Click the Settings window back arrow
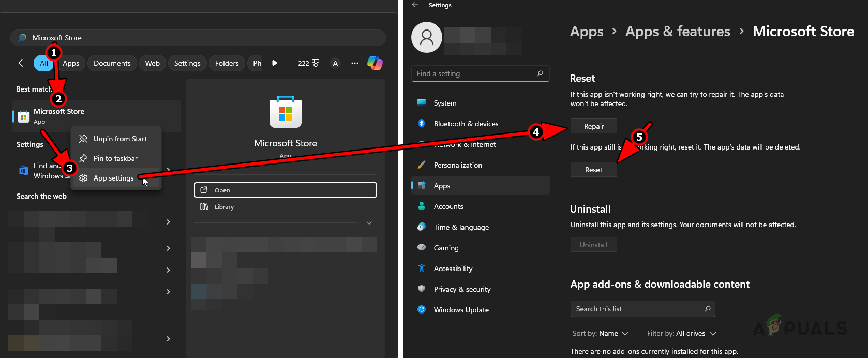The image size is (868, 358). tap(415, 5)
